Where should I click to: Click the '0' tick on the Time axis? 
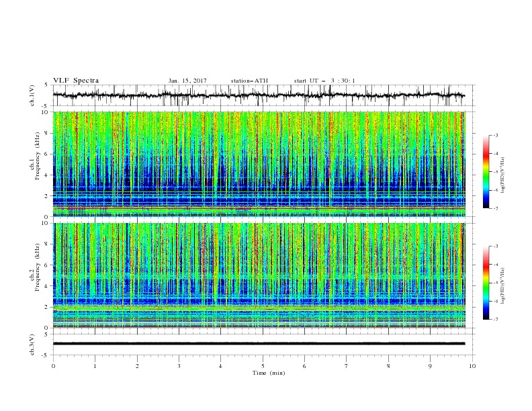53,366
